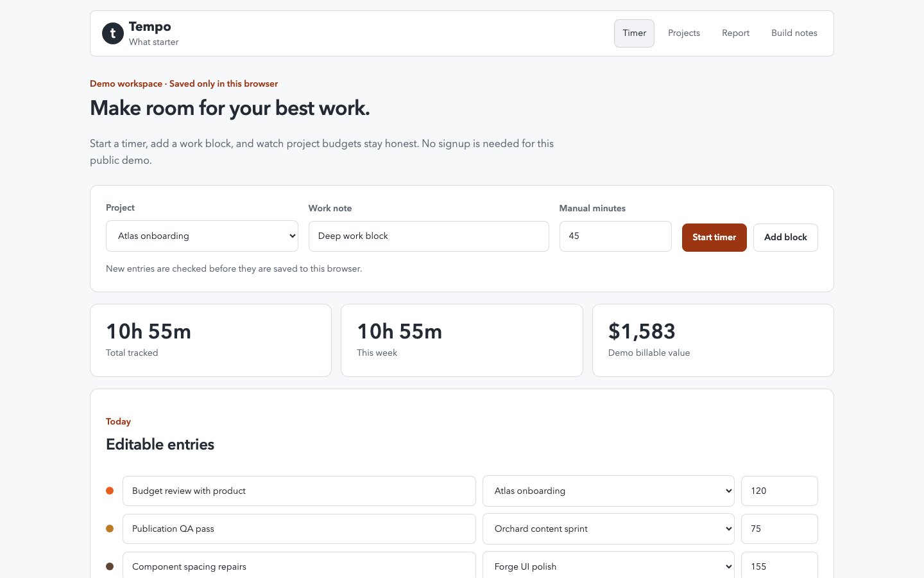
Task: Click the $1,583 Demo billable value card
Action: (x=713, y=340)
